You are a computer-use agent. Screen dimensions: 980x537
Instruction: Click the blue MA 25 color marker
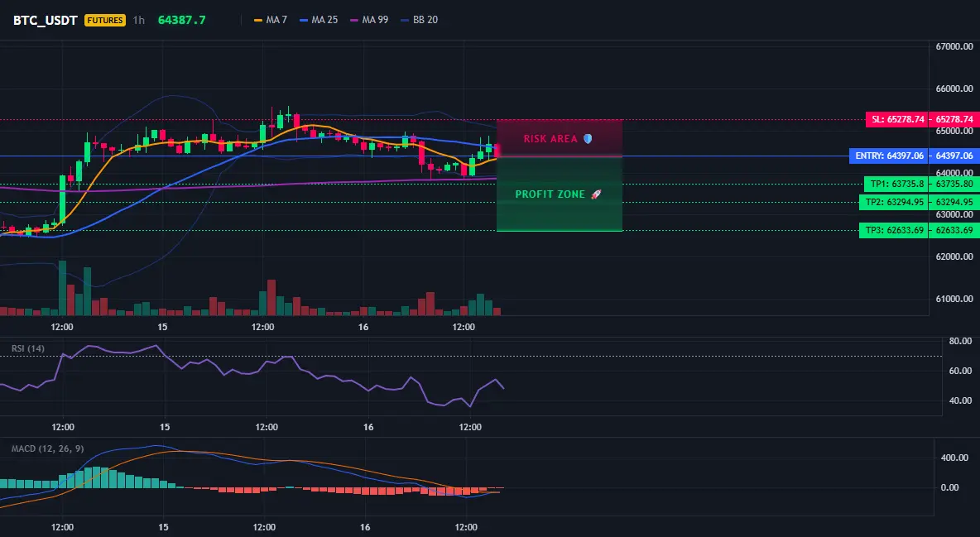[x=304, y=20]
